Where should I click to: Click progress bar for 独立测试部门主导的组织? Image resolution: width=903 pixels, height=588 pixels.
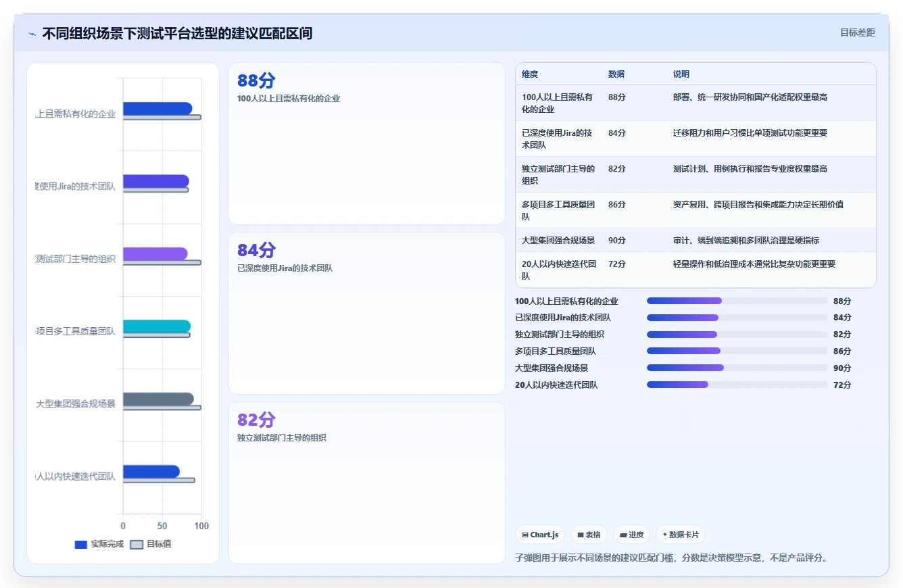737,335
